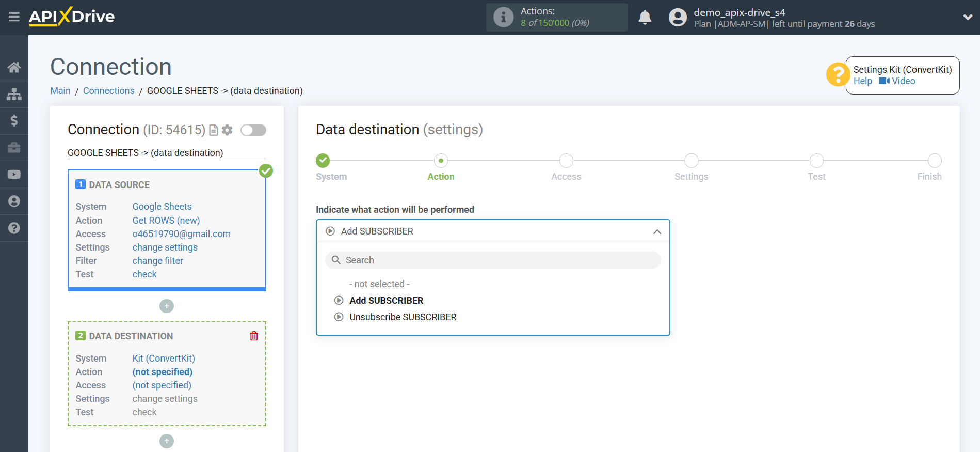Click change settings in Data Source
Screen dimensions: 980x452
coord(165,247)
